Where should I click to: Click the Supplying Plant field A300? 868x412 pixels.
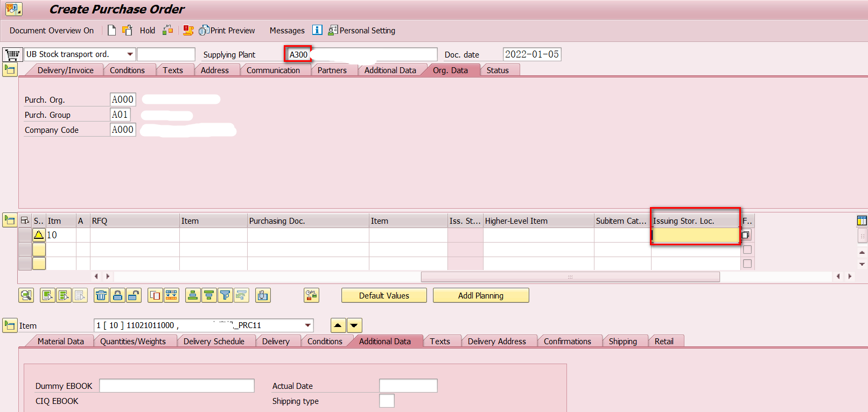click(361, 54)
